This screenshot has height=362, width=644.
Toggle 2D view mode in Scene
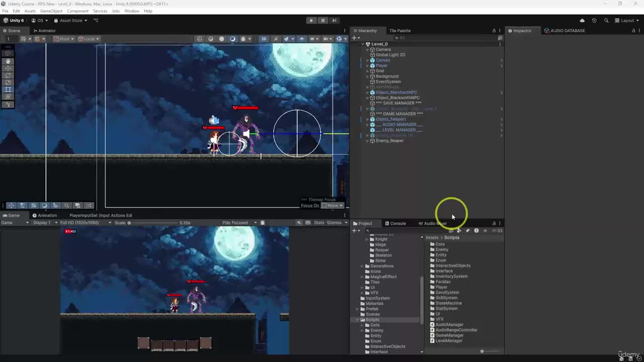coord(264,39)
